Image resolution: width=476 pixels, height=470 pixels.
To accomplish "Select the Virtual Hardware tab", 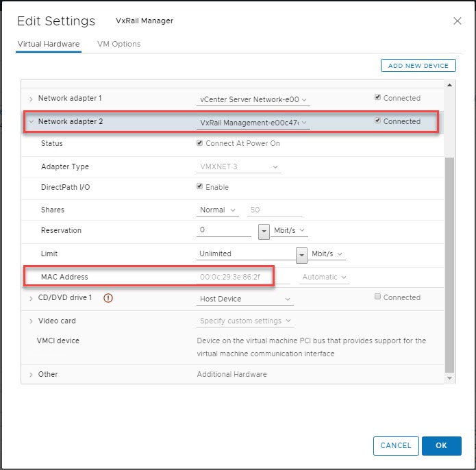I will 48,44.
